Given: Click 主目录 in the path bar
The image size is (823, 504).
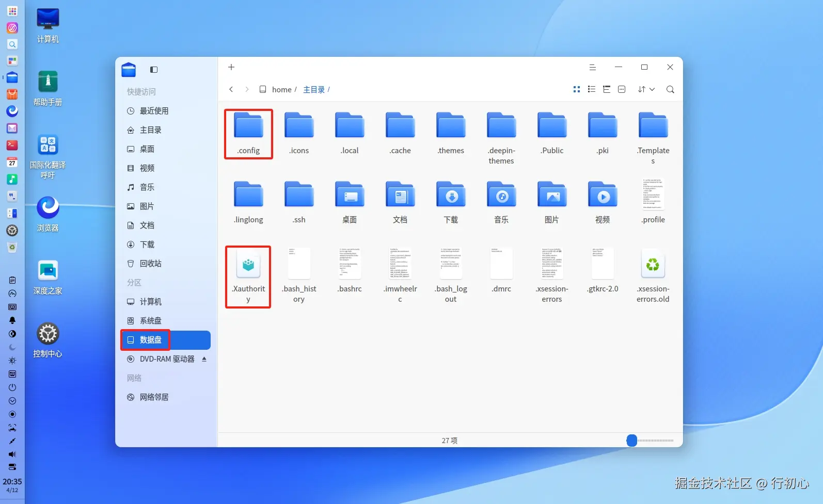Looking at the screenshot, I should 314,90.
